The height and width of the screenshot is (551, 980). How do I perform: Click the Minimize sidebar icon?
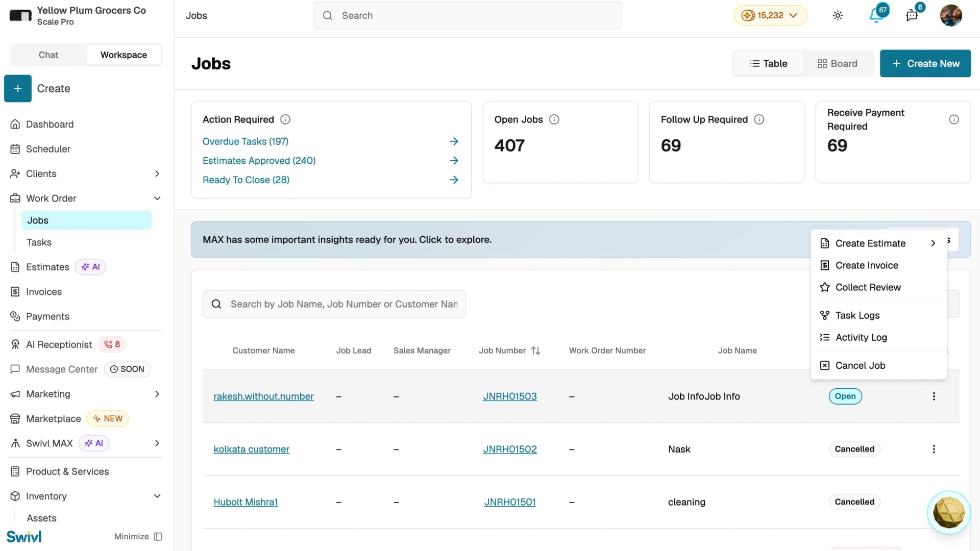click(158, 537)
